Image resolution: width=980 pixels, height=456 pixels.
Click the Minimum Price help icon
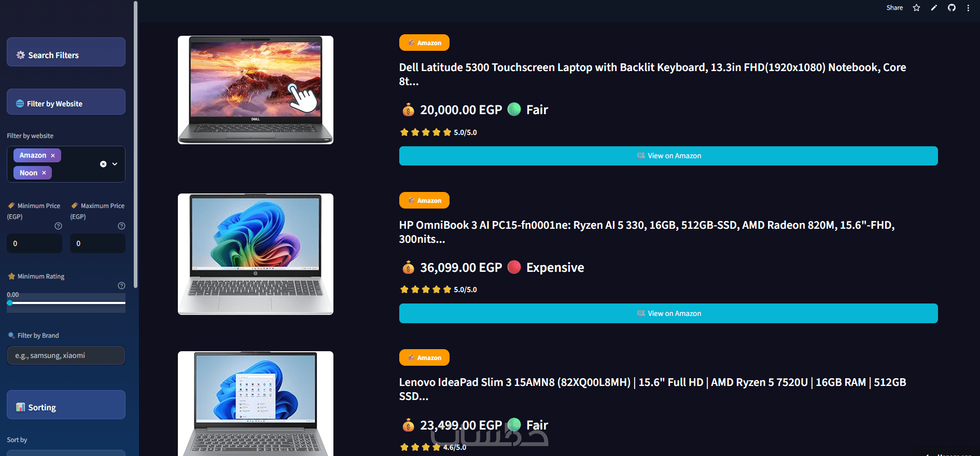(x=58, y=226)
